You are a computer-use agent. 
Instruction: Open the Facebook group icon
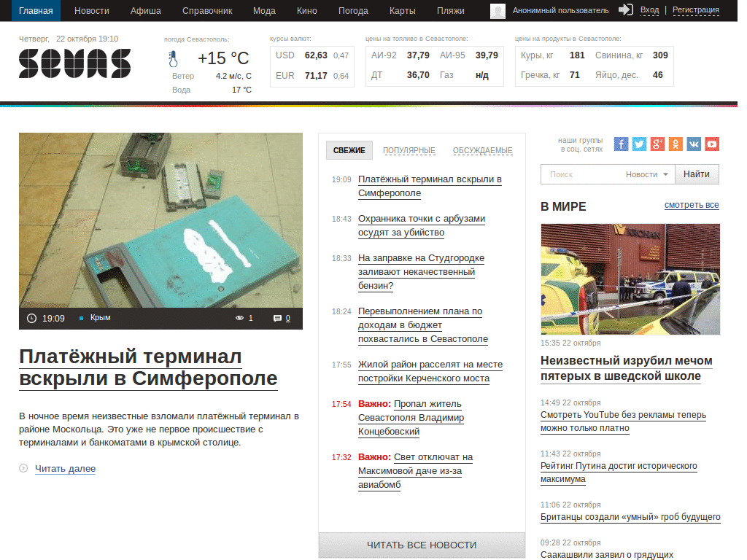click(621, 144)
